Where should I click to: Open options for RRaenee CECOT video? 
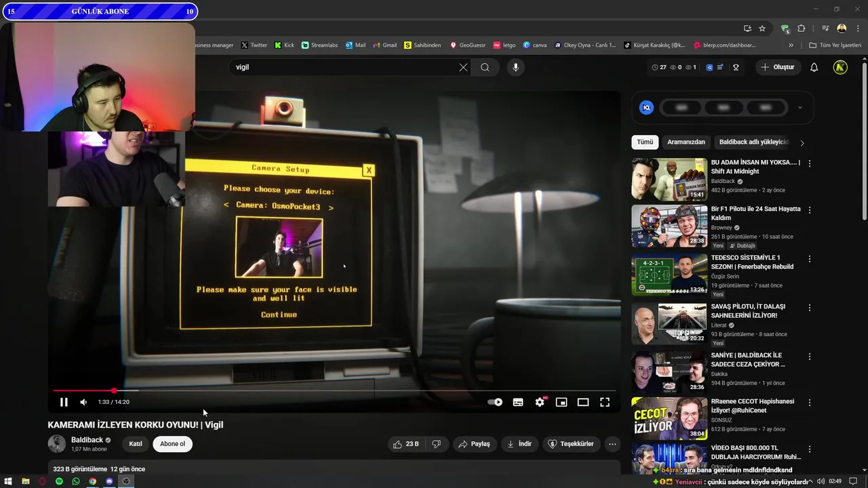[809, 403]
